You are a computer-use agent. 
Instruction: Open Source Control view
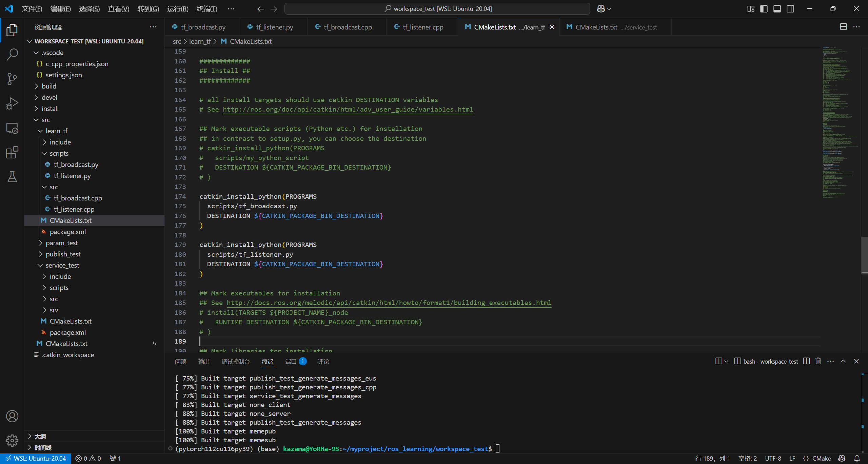pyautogui.click(x=12, y=79)
